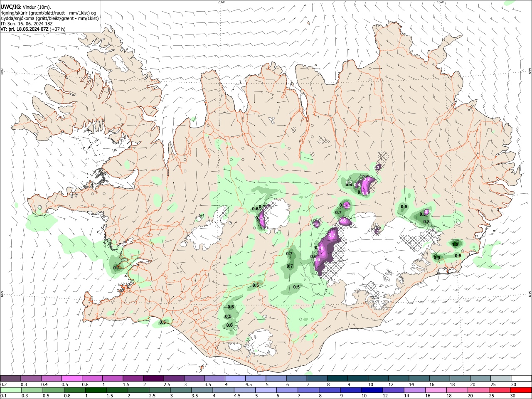
Task: Select the darkest green 1–1.5 rain swatch
Action: coord(96,390)
